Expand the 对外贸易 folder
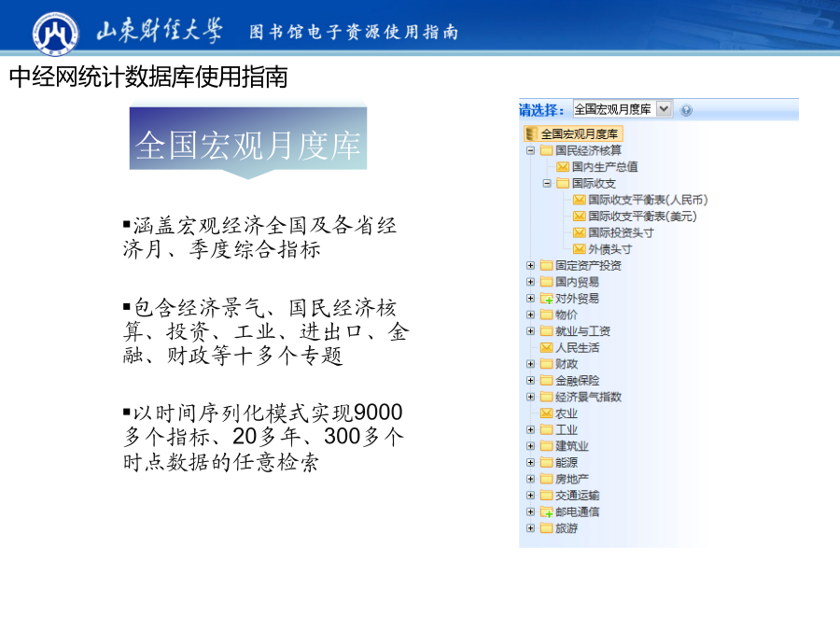Screen dimensions: 840x630 [x=530, y=298]
